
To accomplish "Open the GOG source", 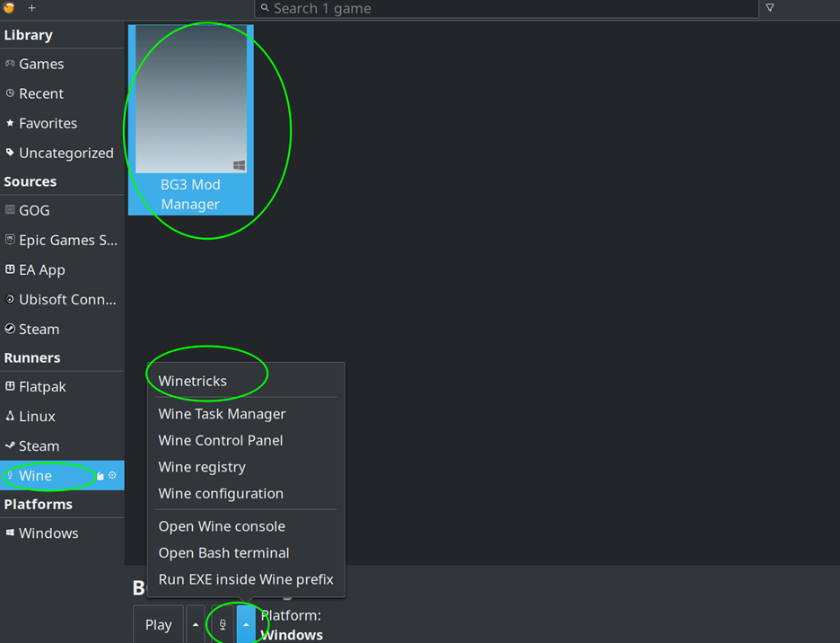I will (62, 210).
